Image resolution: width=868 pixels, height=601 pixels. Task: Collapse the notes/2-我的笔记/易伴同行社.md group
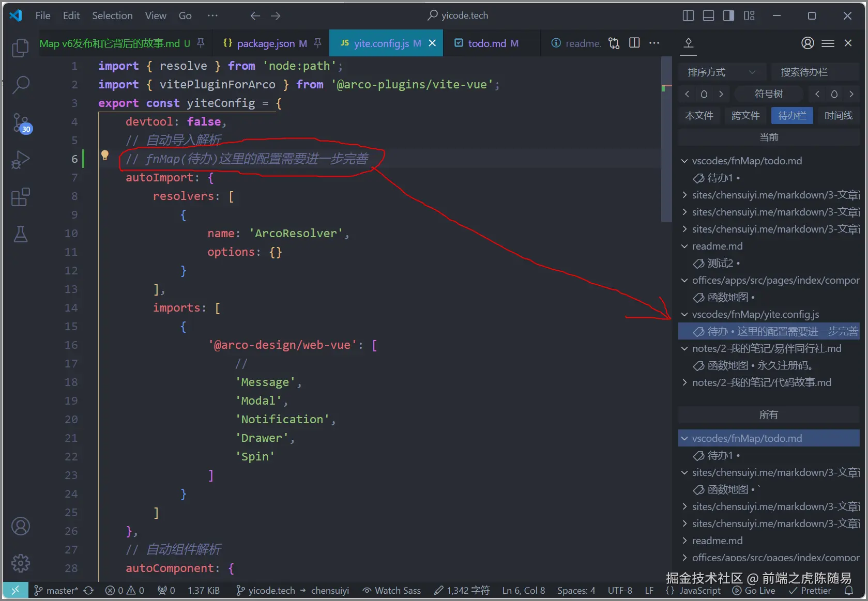(684, 348)
